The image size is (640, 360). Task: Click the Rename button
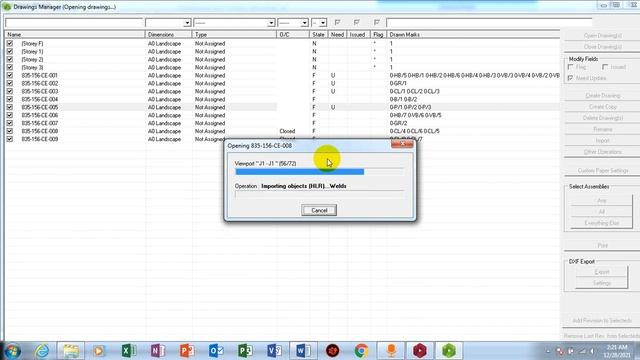pos(602,129)
